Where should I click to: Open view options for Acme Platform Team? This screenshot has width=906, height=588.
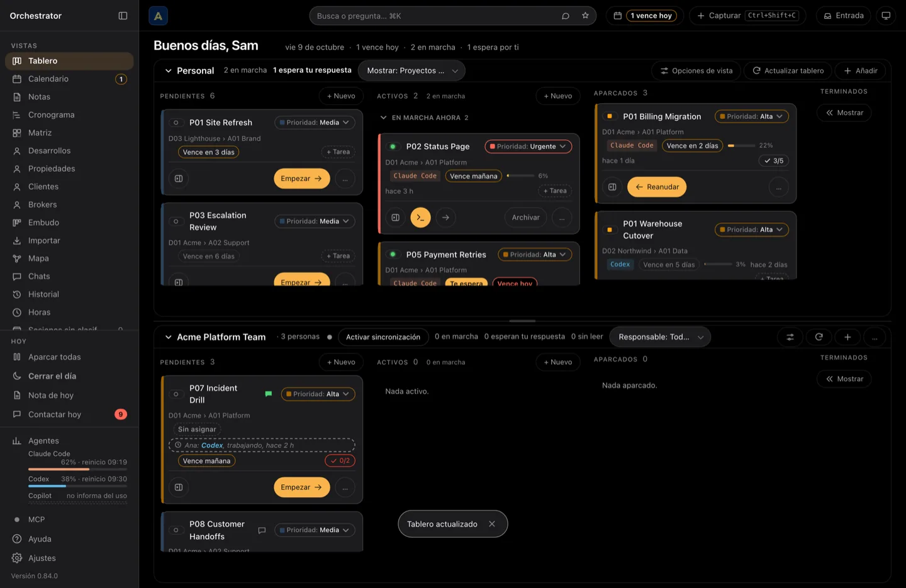click(x=790, y=337)
